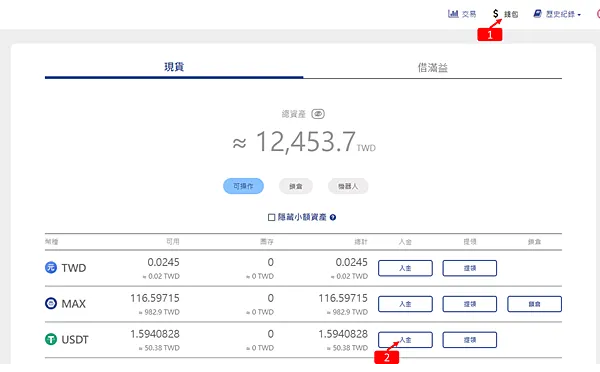The image size is (600, 372).
Task: Click the total asset value 12,453.7
Action: (x=305, y=142)
